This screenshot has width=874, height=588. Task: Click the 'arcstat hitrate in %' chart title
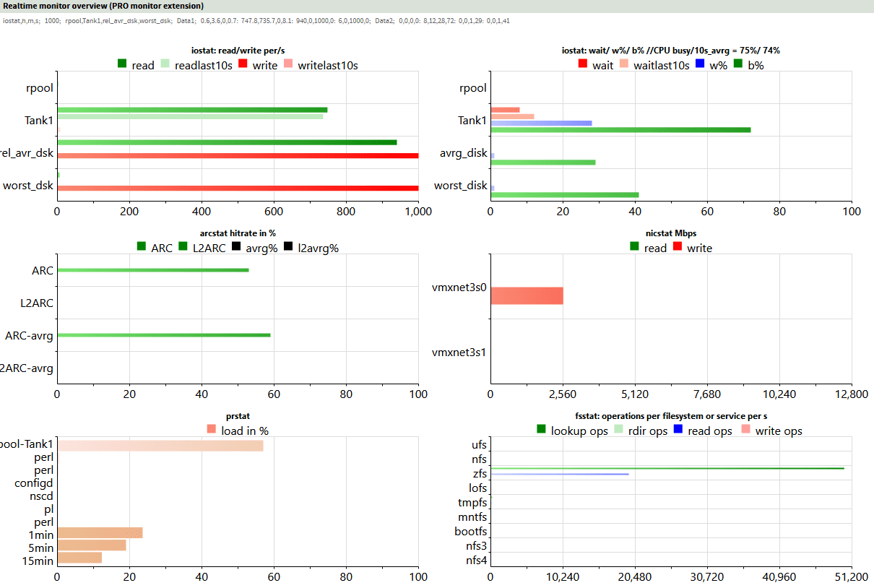(x=238, y=233)
